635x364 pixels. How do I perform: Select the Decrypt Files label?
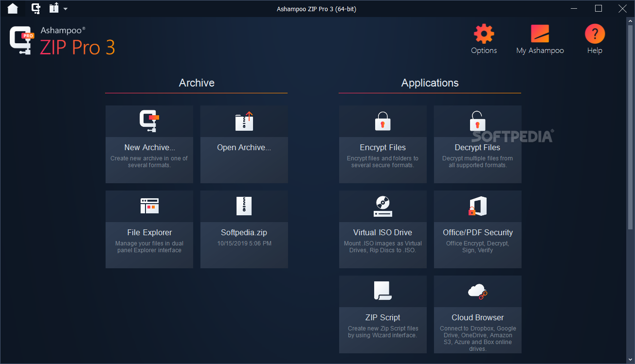point(477,147)
